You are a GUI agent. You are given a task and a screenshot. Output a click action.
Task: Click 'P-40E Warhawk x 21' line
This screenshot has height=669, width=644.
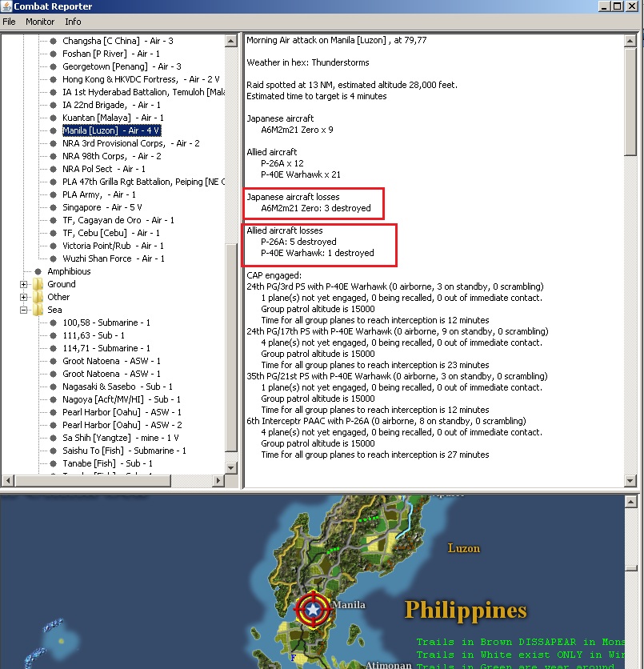pyautogui.click(x=301, y=174)
